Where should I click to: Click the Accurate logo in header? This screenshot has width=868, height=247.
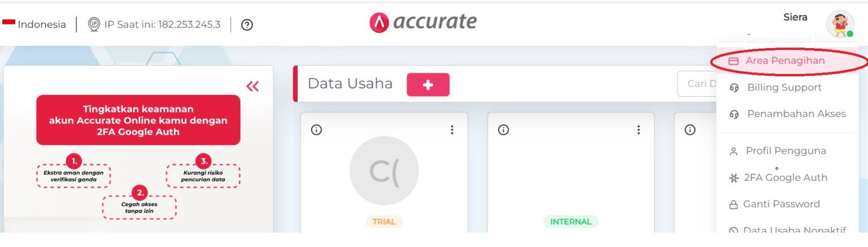click(x=423, y=22)
